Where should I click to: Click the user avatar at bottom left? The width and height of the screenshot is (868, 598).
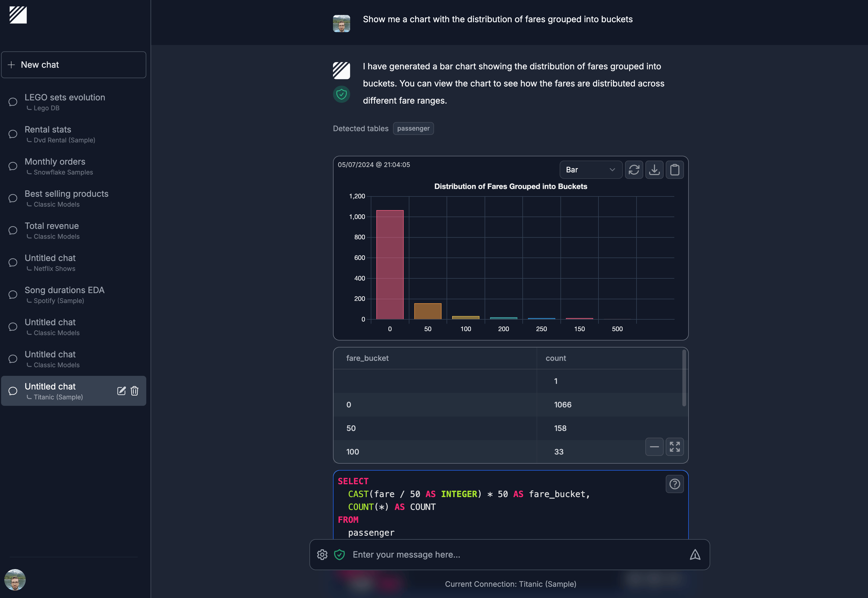(x=15, y=580)
